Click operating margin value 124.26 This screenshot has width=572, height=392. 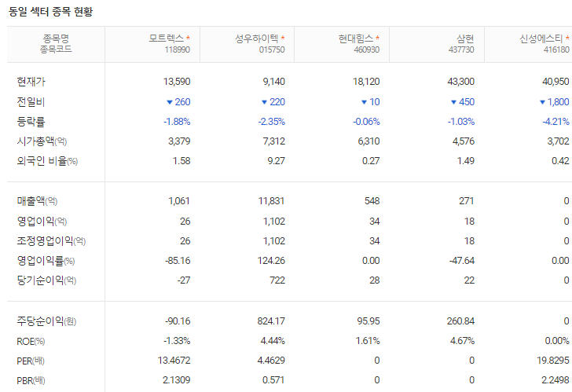(271, 261)
